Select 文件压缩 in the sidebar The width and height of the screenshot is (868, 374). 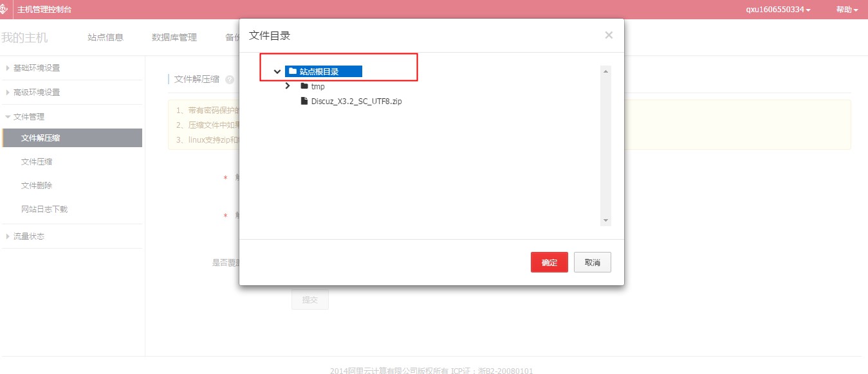[37, 162]
